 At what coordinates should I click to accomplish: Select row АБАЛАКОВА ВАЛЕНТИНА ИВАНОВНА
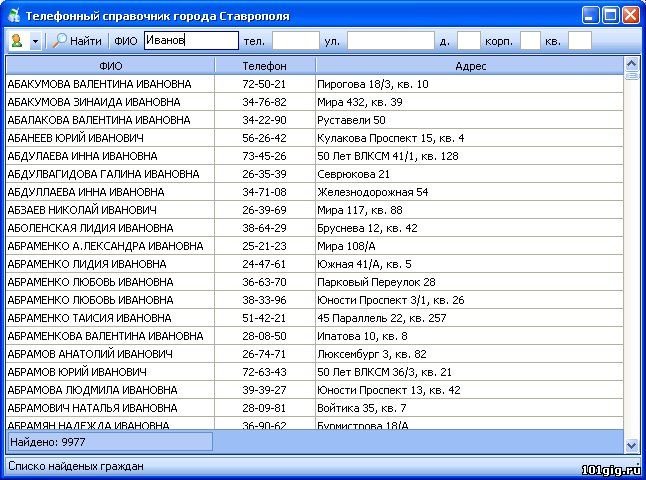tap(315, 120)
